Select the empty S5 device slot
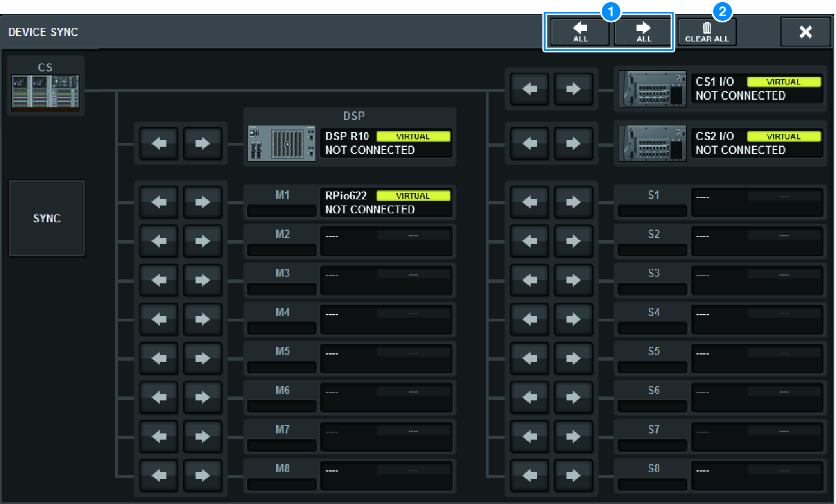The width and height of the screenshot is (836, 504). pyautogui.click(x=756, y=358)
